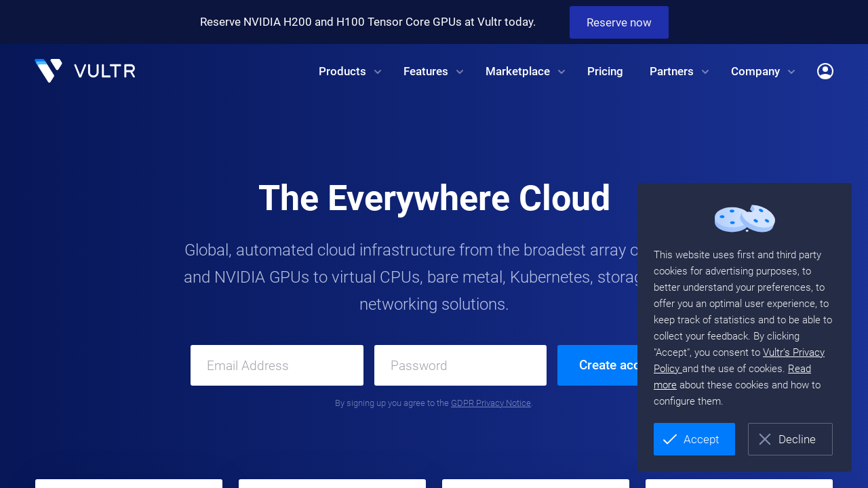This screenshot has height=488, width=868.
Task: Click the X icon inside Decline button
Action: tap(766, 439)
